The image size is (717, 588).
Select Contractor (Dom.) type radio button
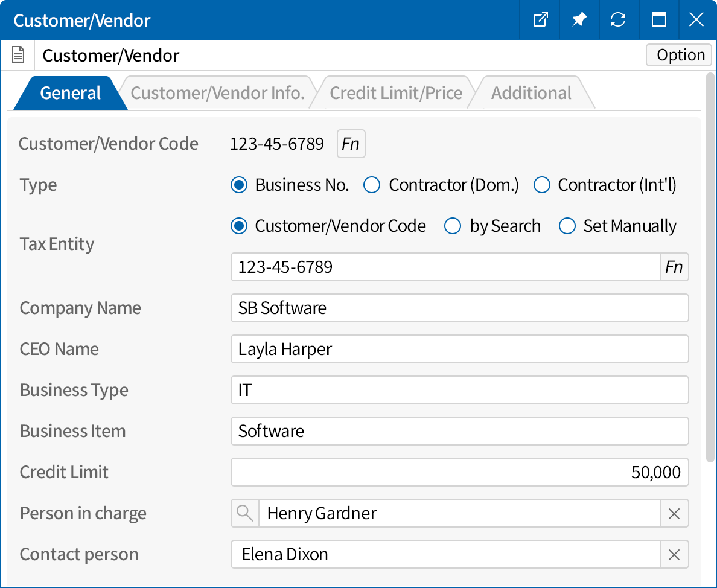tap(372, 185)
